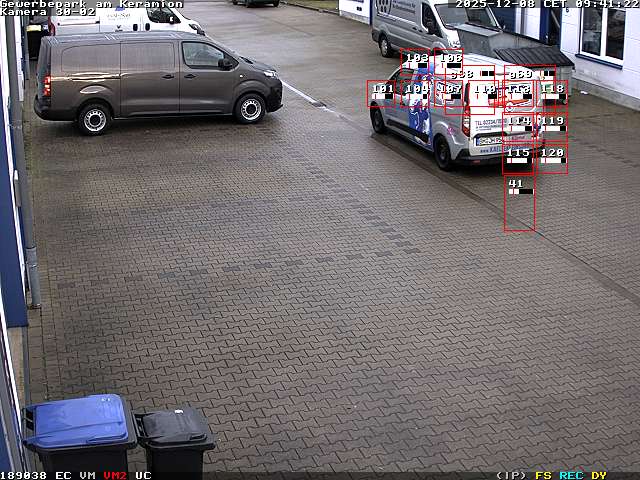Click the FS status indicator

543,475
